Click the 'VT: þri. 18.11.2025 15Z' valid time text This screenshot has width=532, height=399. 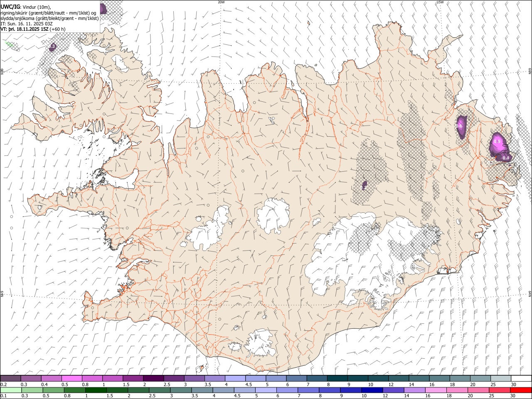25,29
